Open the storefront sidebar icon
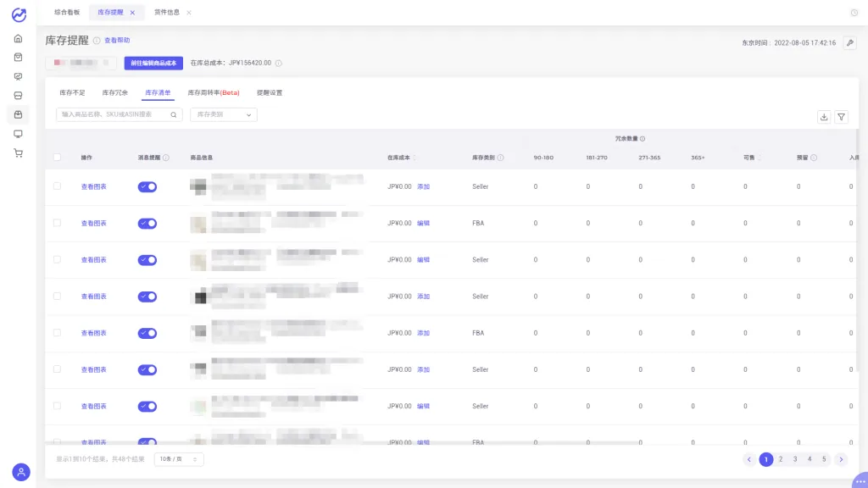This screenshot has width=868, height=488. 19,96
